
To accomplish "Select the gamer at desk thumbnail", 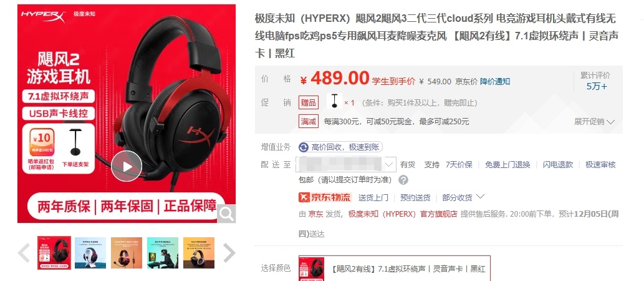I will pyautogui.click(x=163, y=253).
